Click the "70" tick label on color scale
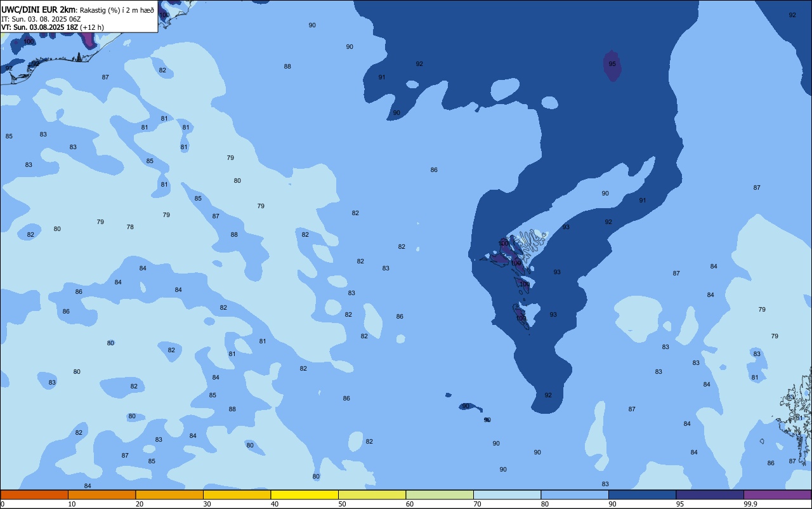 coord(477,504)
